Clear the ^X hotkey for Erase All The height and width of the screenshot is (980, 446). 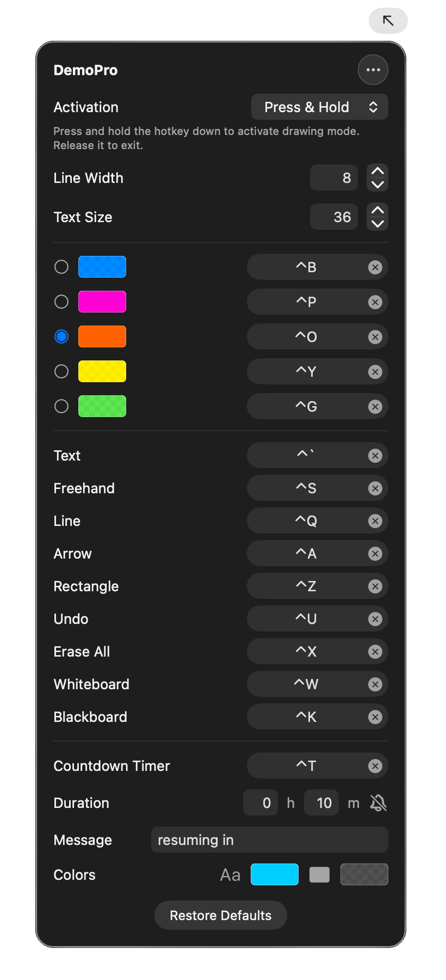(375, 651)
